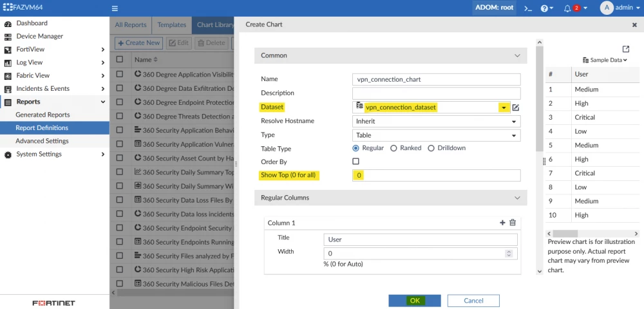The height and width of the screenshot is (309, 644).
Task: Cancel the chart creation
Action: coord(473,301)
